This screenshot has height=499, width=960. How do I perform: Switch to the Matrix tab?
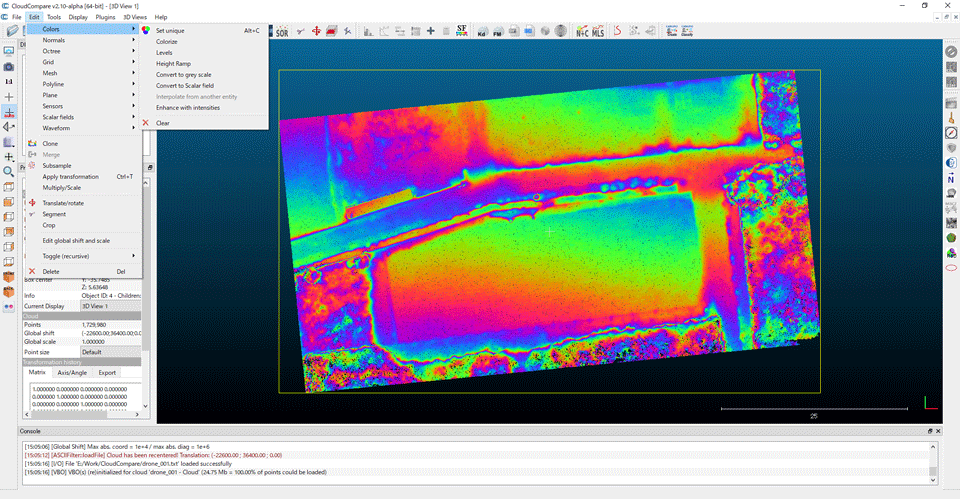(x=37, y=372)
